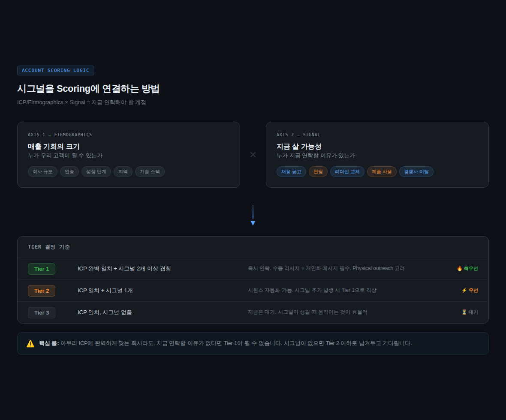The width and height of the screenshot is (506, 420).
Task: Select the orange Tier 2 badge
Action: [42, 291]
